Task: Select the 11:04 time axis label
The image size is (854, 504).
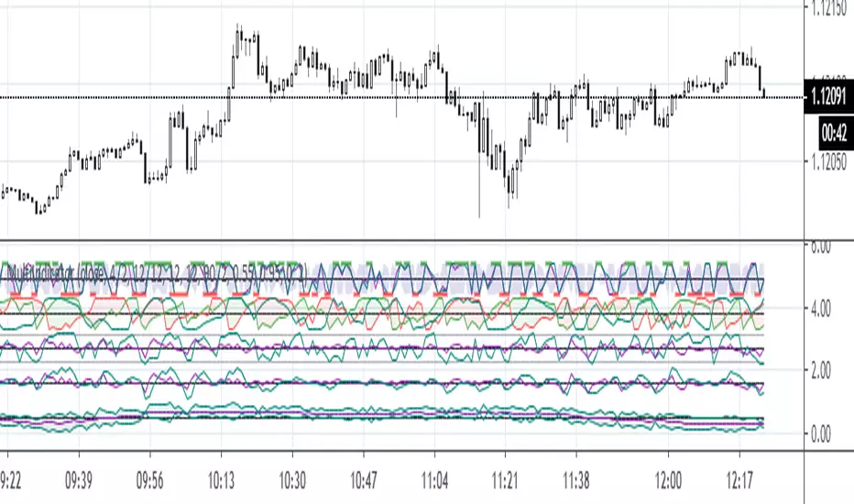Action: coord(434,480)
